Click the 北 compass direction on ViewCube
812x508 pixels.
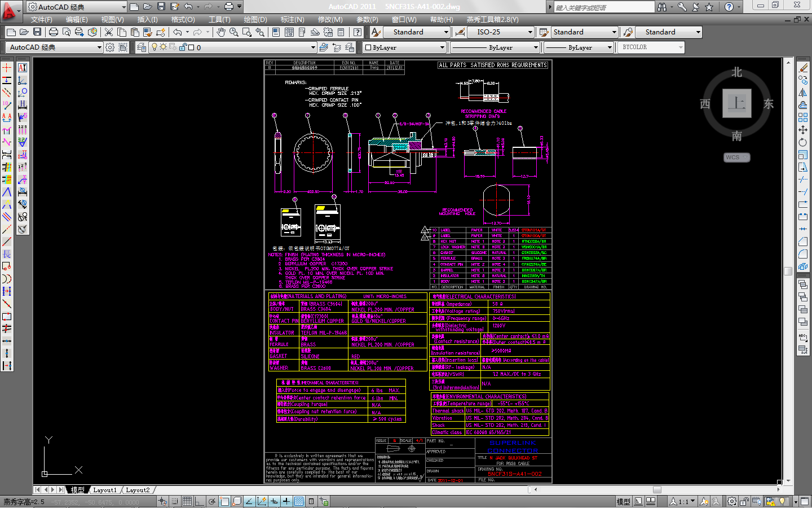[x=736, y=72]
